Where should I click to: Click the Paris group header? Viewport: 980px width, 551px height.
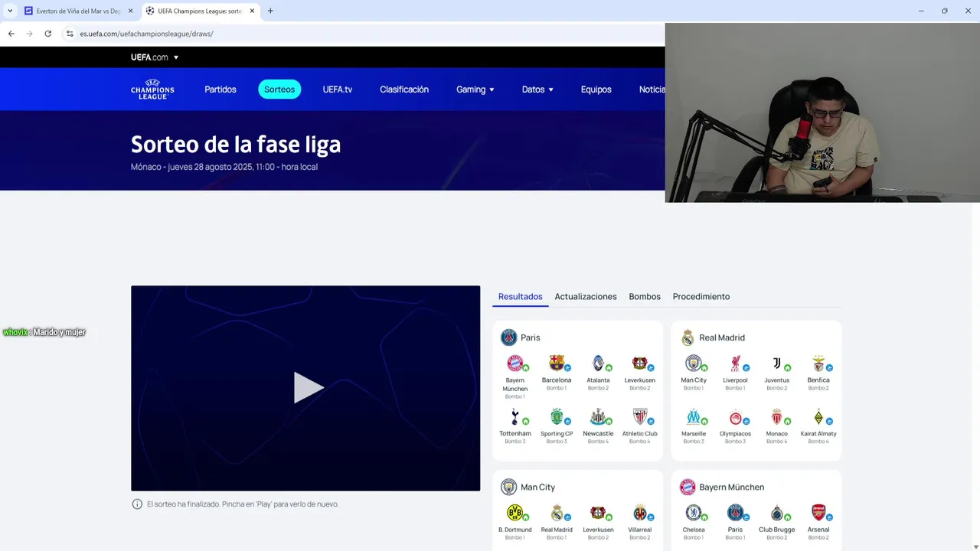point(521,337)
